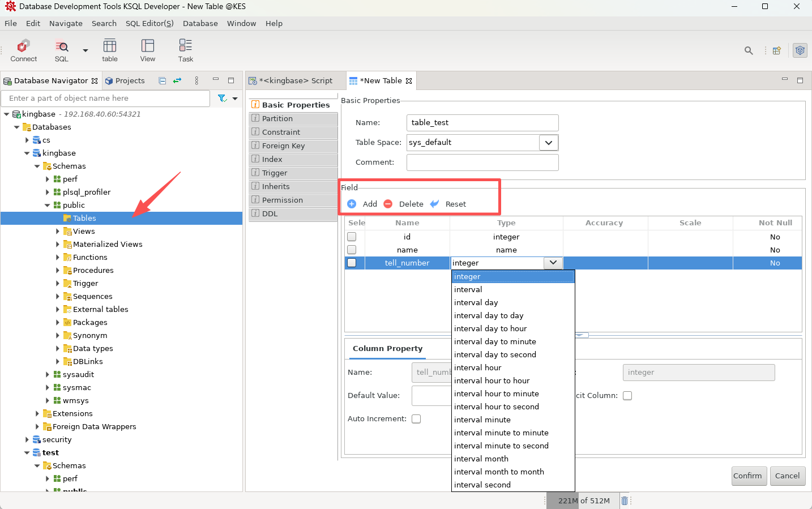Expand the Views tree node
Screen dimensions: 812x509
[58, 232]
